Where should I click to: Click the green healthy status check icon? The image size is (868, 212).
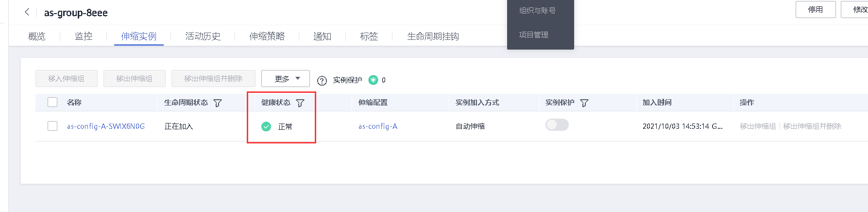pyautogui.click(x=266, y=126)
